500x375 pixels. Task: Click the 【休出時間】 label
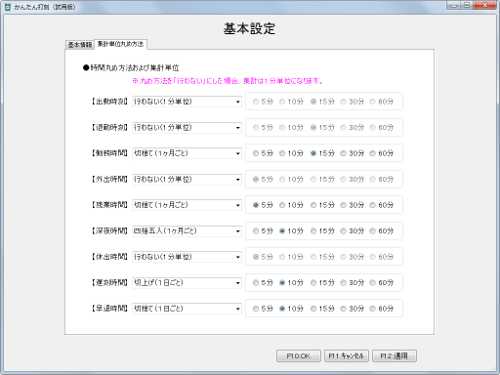[109, 257]
